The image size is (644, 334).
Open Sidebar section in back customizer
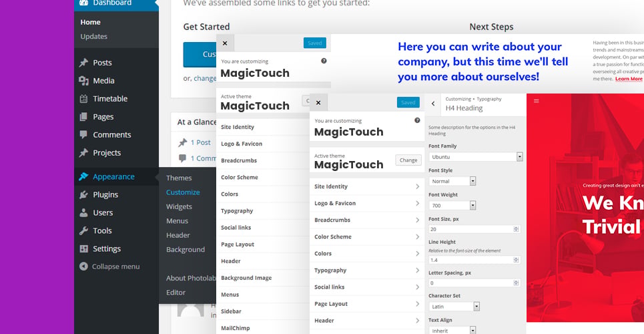coord(263,311)
